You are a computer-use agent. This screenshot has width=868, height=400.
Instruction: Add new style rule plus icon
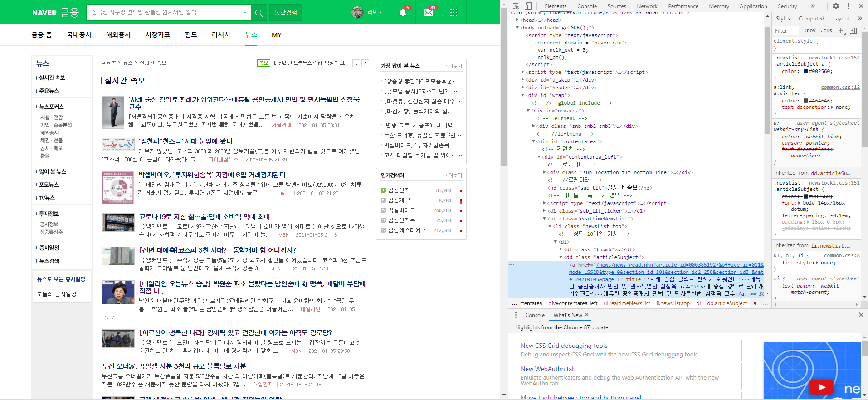tap(841, 30)
